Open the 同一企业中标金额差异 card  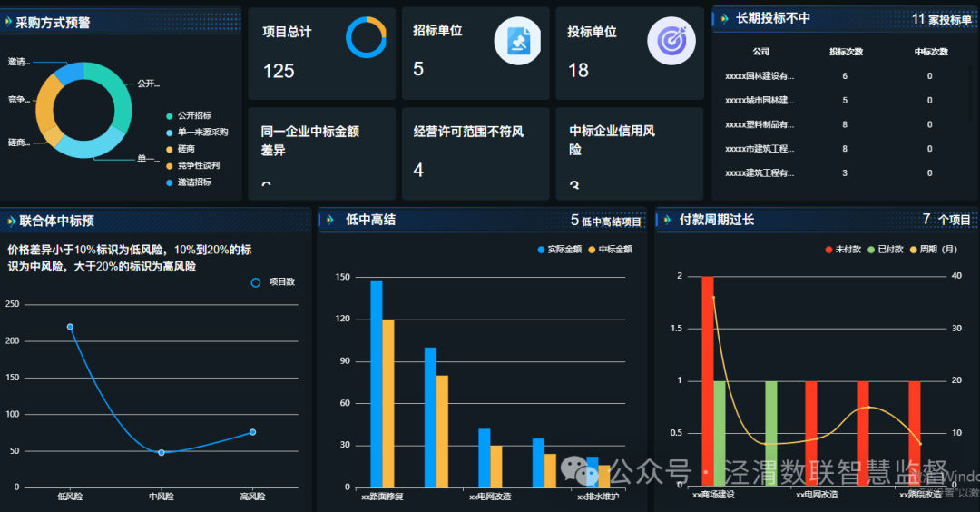click(x=322, y=153)
